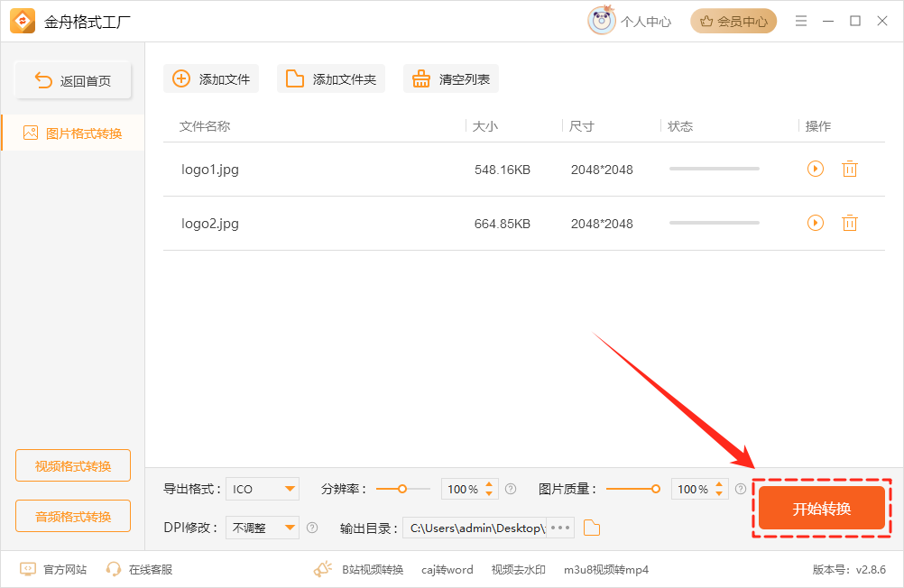Open the hamburger menu icon top right
The height and width of the screenshot is (588, 904).
800,21
